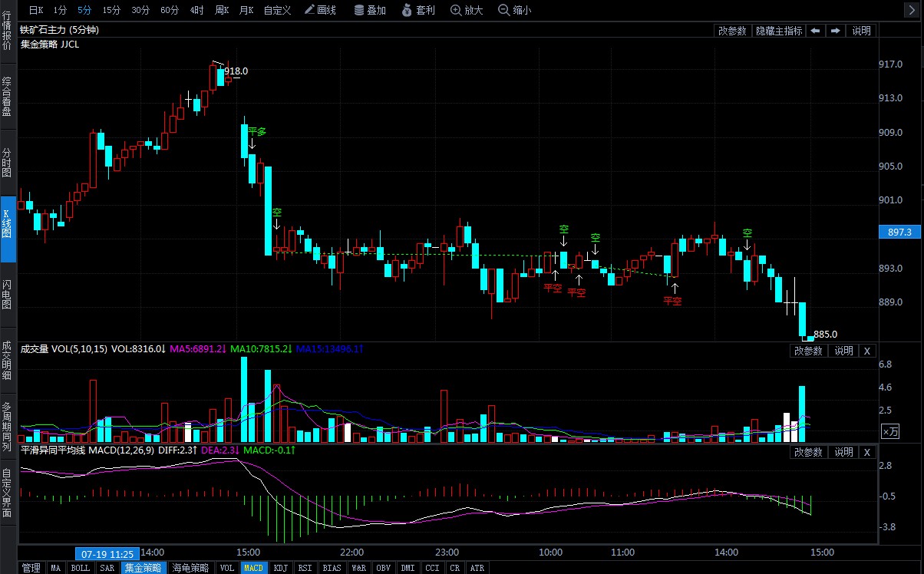Switch timeframe to 15分
Image resolution: width=924 pixels, height=574 pixels.
point(111,10)
